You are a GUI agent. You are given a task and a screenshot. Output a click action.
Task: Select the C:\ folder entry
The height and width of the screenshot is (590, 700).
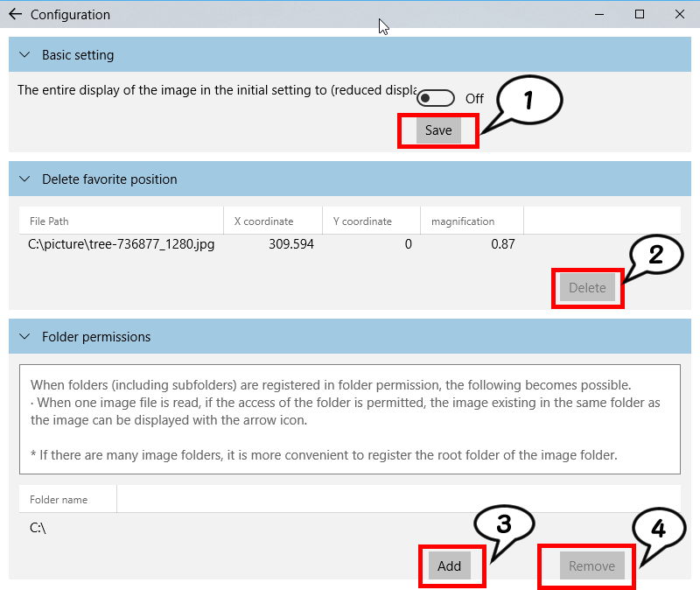[x=38, y=528]
